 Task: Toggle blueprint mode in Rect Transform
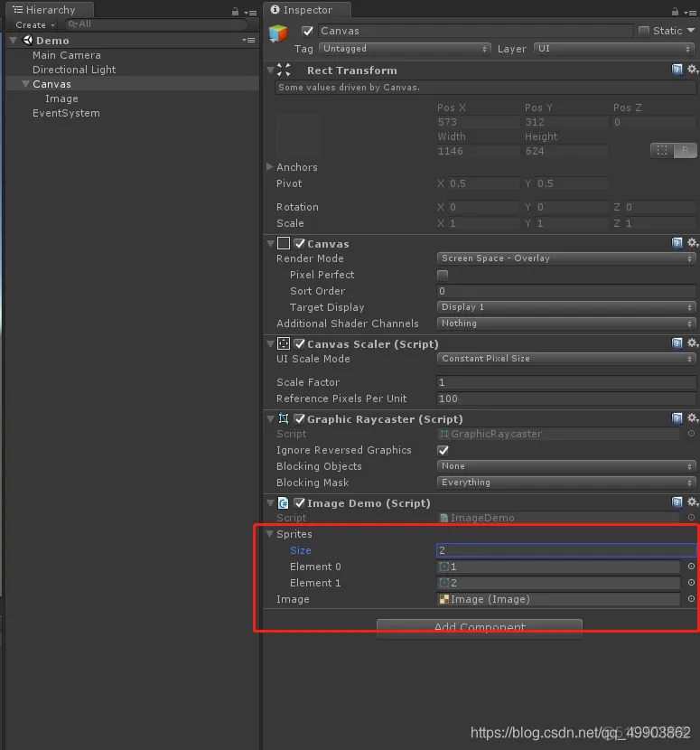coord(662,150)
